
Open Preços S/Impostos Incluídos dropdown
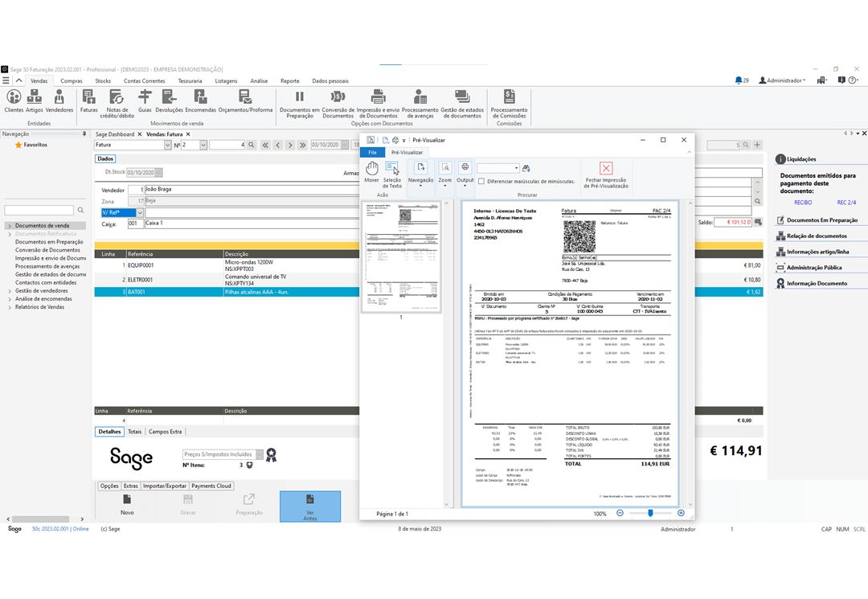coord(259,454)
